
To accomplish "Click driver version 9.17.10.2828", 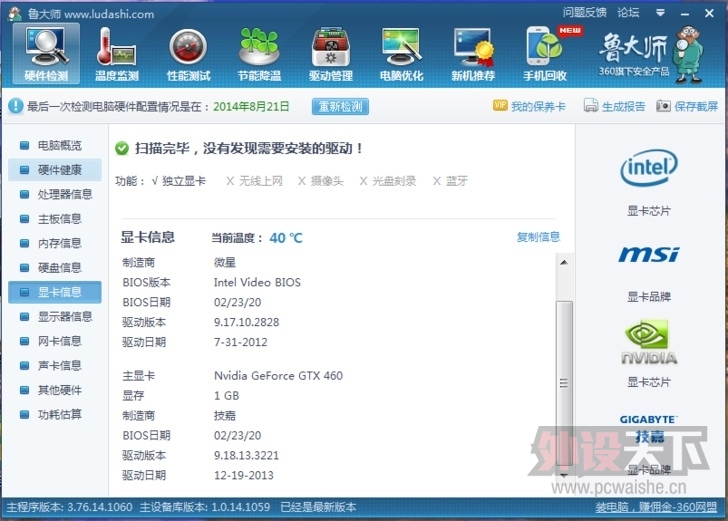I will [x=247, y=322].
